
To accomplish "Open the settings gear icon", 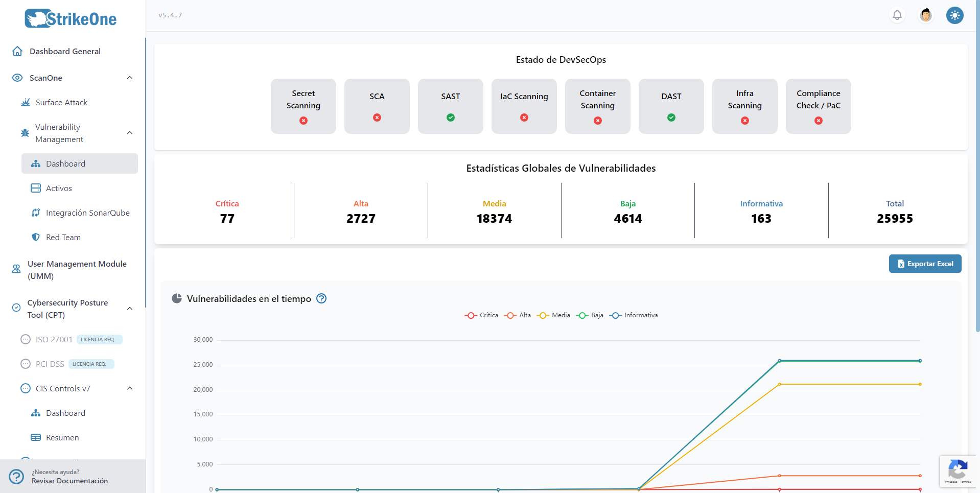I will 954,15.
